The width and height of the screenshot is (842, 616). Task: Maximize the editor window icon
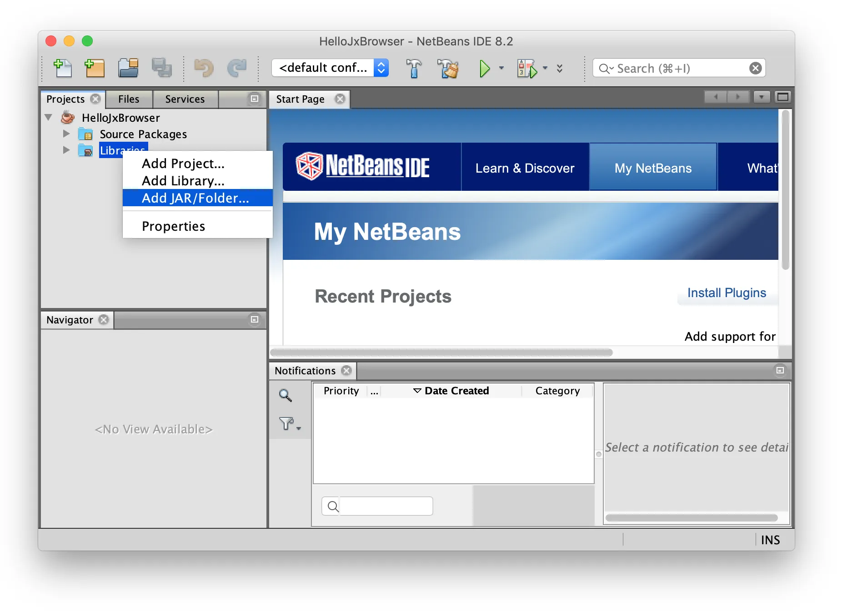783,97
